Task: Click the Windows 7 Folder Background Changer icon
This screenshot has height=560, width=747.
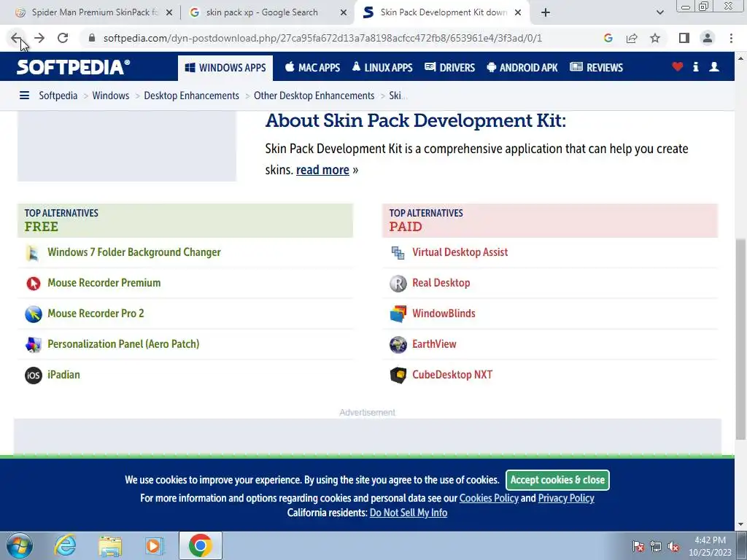Action: pos(33,253)
